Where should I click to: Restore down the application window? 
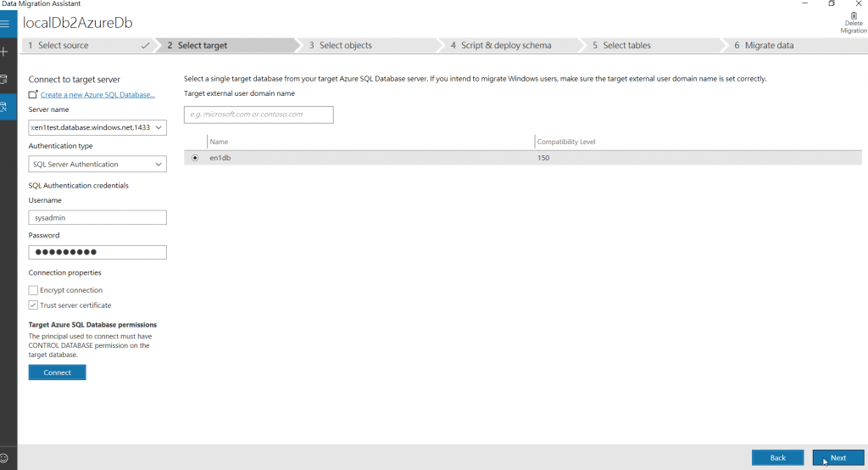click(832, 3)
